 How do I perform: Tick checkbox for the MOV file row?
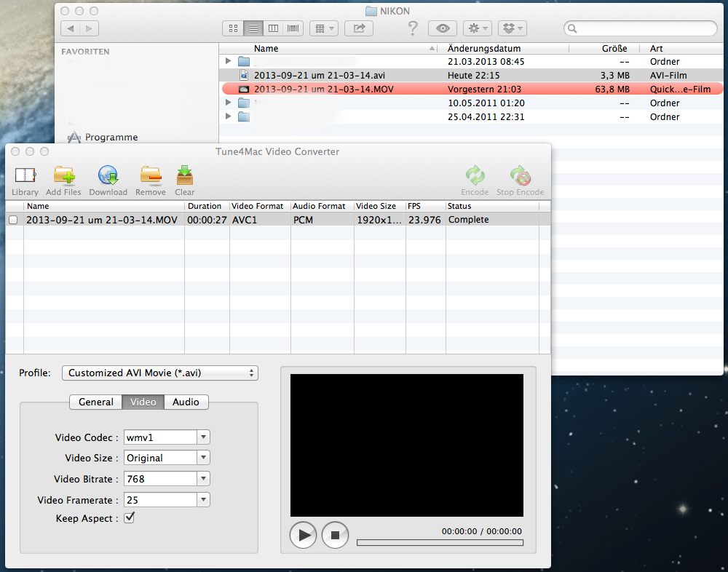[13, 220]
